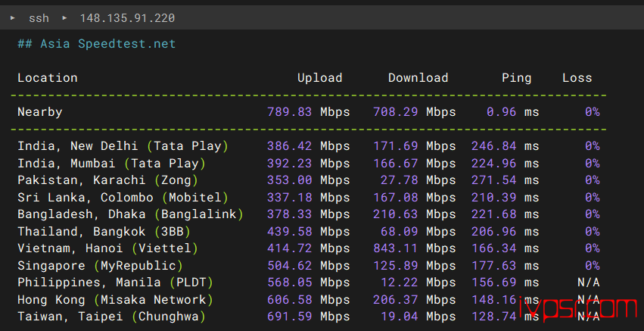Select Taipei download 19.04

pyautogui.click(x=400, y=317)
